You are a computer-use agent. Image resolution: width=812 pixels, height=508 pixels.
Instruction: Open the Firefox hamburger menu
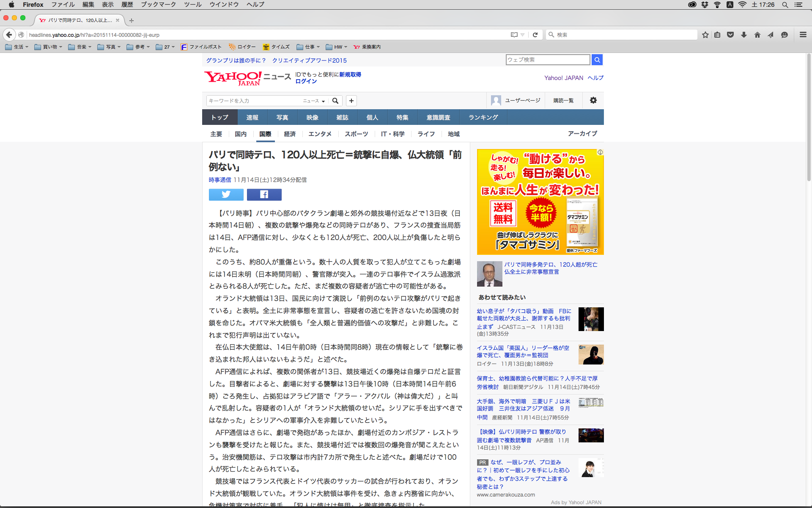coord(803,35)
